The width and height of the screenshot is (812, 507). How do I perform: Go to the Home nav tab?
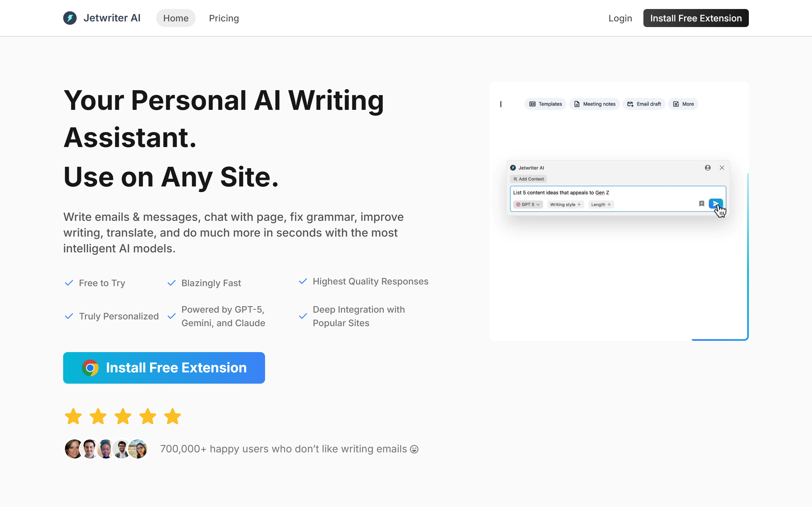tap(176, 18)
